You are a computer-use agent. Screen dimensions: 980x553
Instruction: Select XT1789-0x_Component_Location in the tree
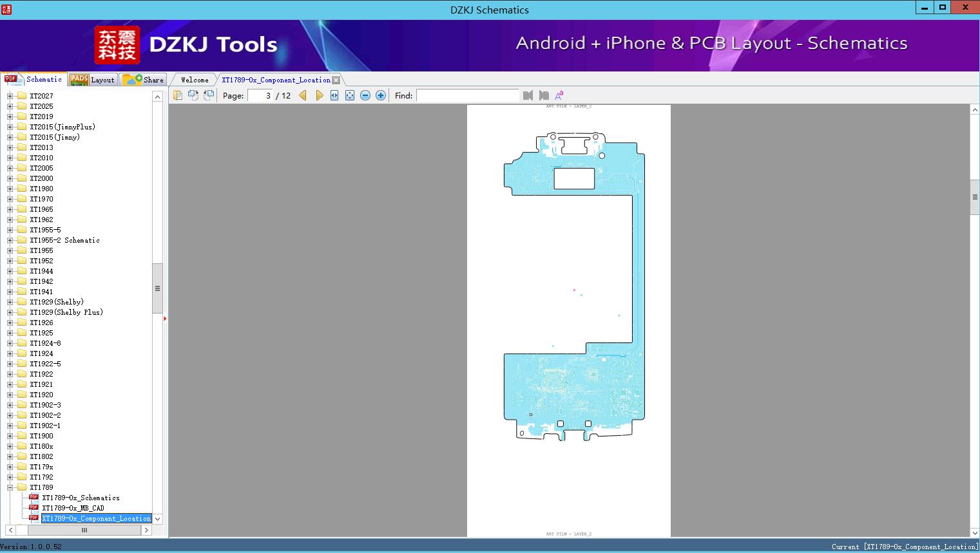pyautogui.click(x=96, y=518)
